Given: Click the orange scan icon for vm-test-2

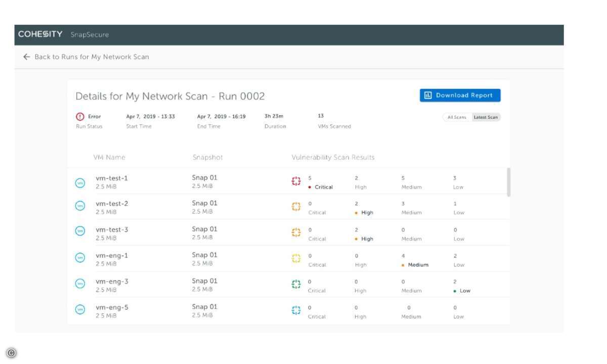Looking at the screenshot, I should (x=296, y=206).
